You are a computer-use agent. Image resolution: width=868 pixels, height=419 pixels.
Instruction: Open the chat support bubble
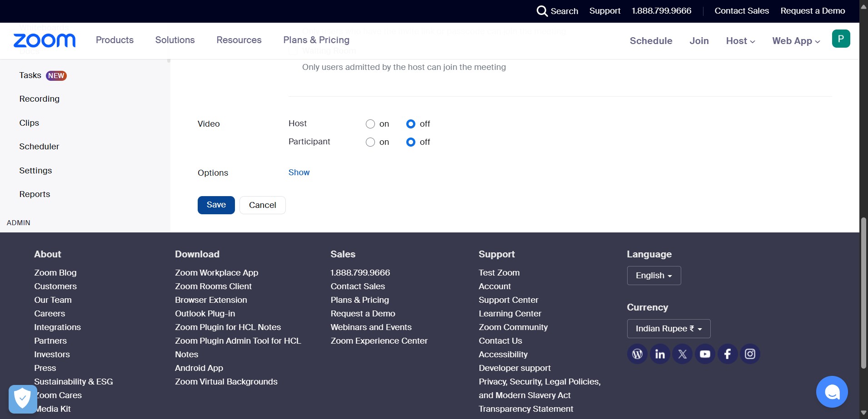click(832, 392)
